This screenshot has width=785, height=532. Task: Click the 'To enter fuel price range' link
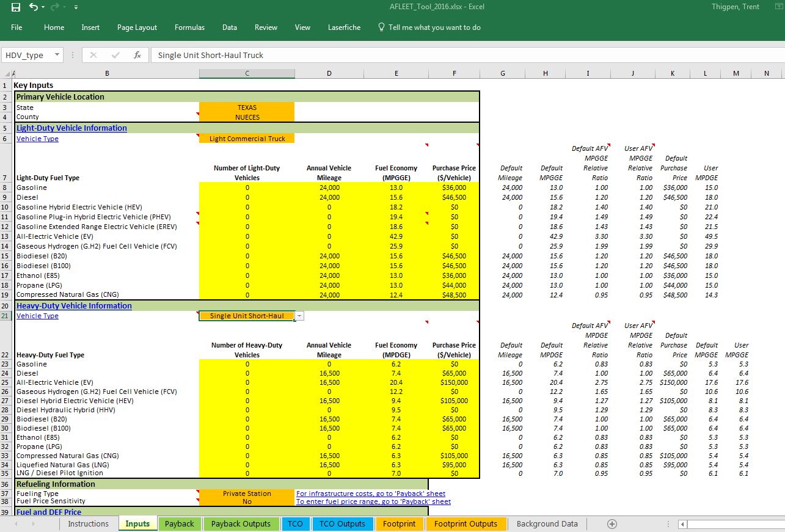click(x=373, y=501)
